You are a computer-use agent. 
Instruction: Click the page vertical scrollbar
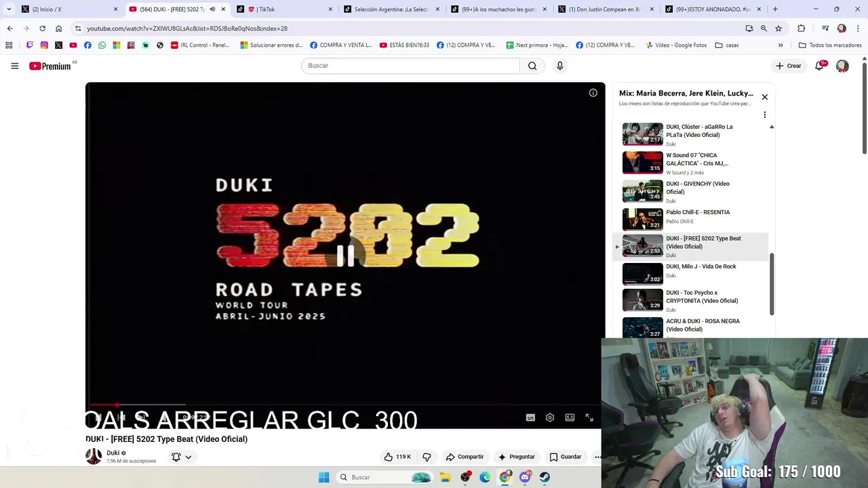tap(864, 108)
